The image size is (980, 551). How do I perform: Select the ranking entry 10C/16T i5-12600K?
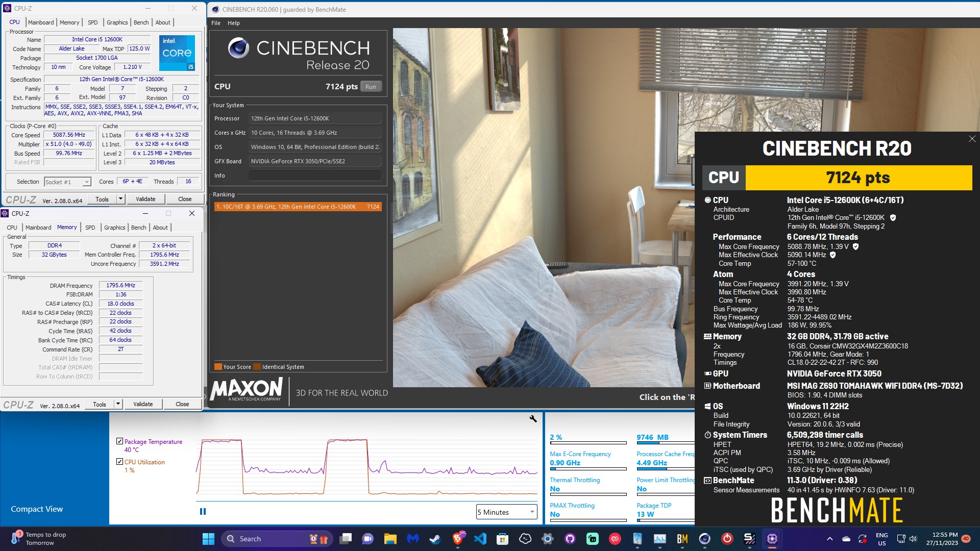click(298, 207)
